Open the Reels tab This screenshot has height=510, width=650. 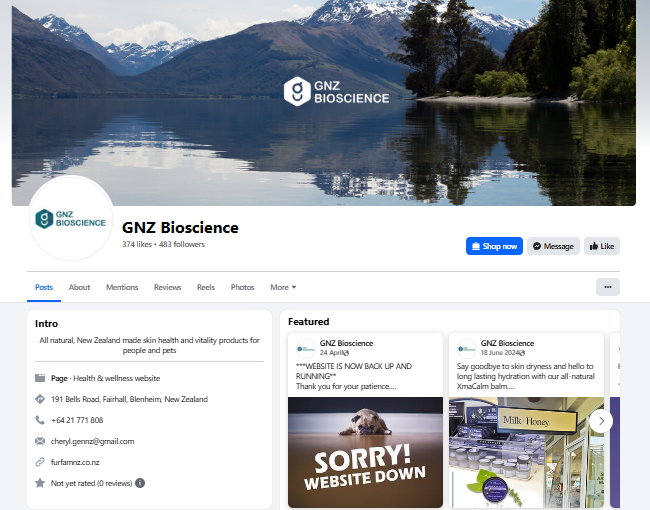tap(206, 287)
